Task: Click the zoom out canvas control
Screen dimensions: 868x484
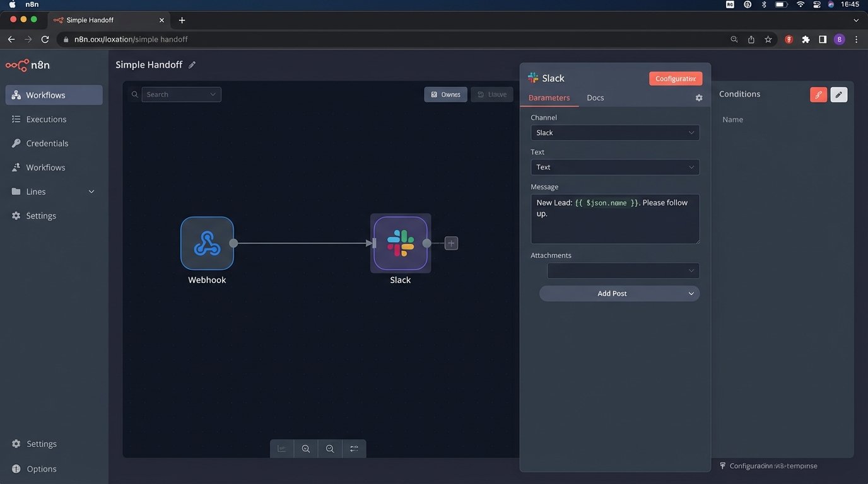Action: click(330, 448)
